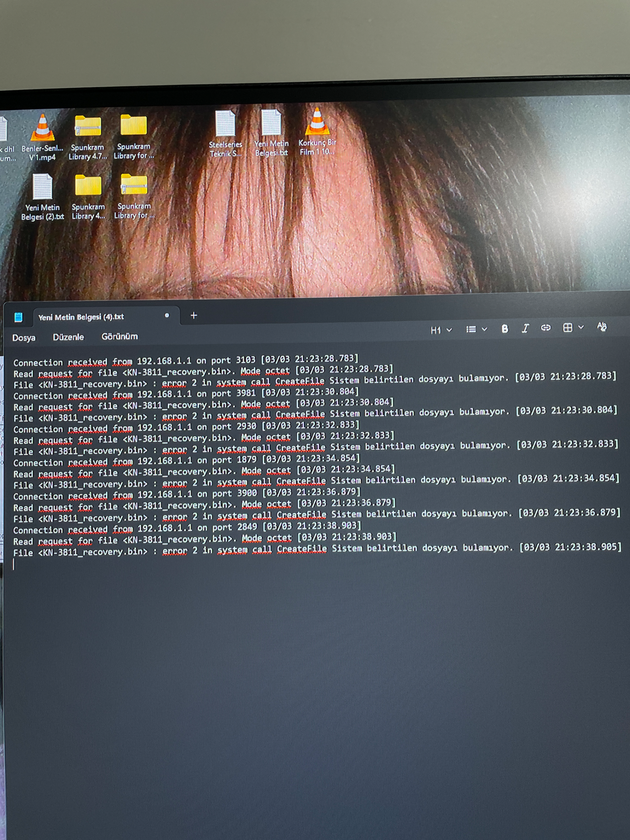Open the table insert dropdown
Image resolution: width=630 pixels, height=840 pixels.
pos(574,327)
